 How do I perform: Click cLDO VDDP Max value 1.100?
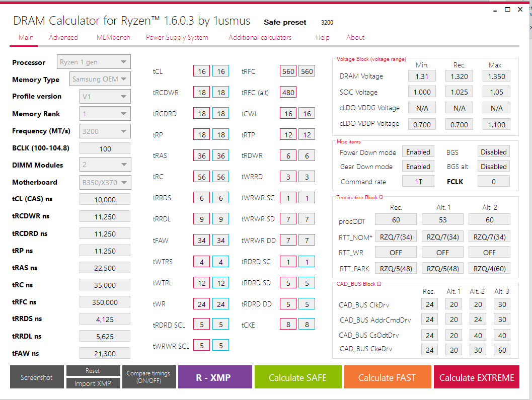pyautogui.click(x=496, y=124)
